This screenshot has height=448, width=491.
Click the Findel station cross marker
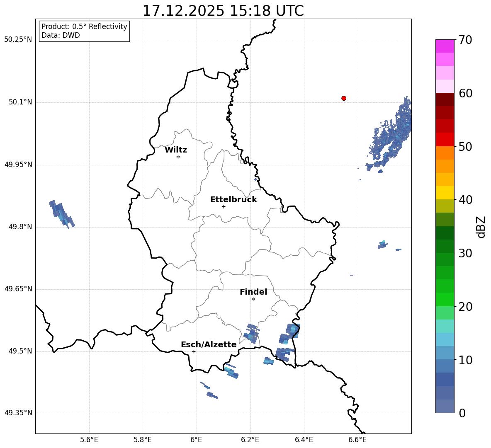click(x=253, y=299)
